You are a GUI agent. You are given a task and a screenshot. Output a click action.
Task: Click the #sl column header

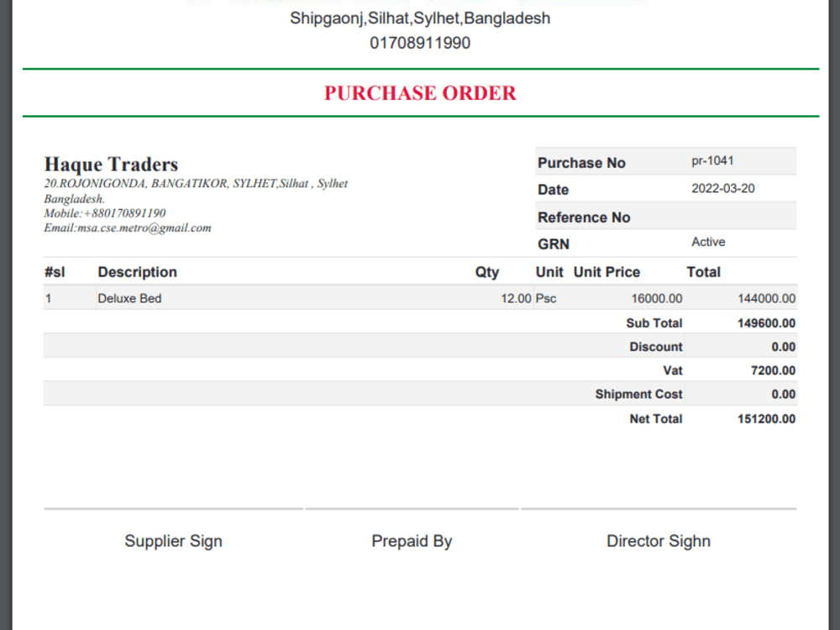click(55, 272)
